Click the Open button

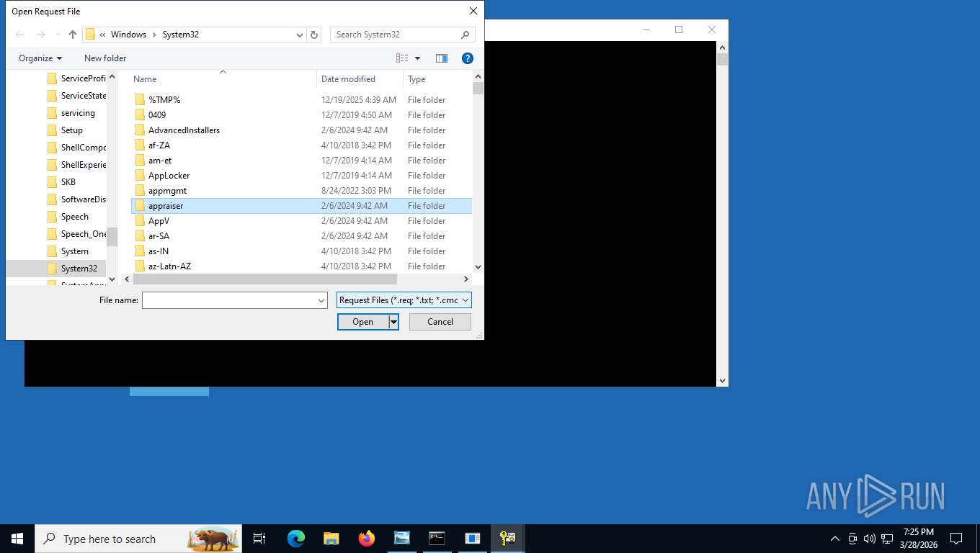click(x=362, y=322)
